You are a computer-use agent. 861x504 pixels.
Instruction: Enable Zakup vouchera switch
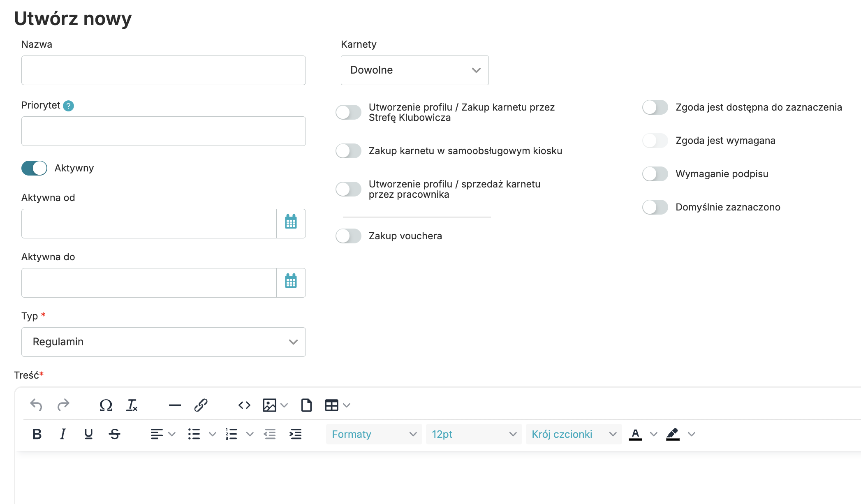pyautogui.click(x=348, y=236)
